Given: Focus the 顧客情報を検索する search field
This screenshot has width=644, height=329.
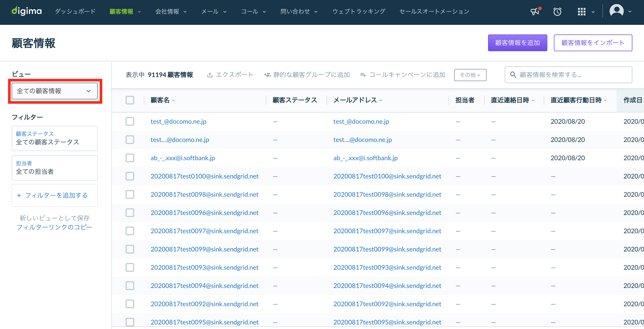Looking at the screenshot, I should (569, 75).
